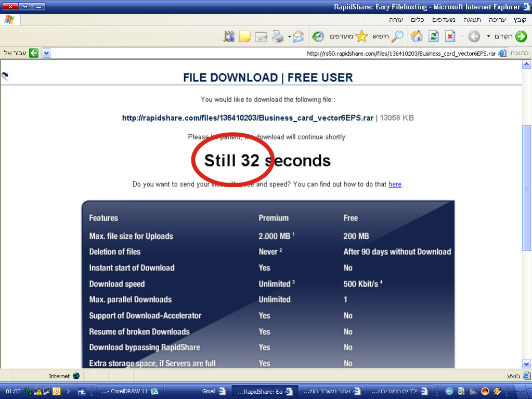Viewport: 532px width, 399px height.
Task: Click the vertical scrollbar thumb
Action: [526, 188]
